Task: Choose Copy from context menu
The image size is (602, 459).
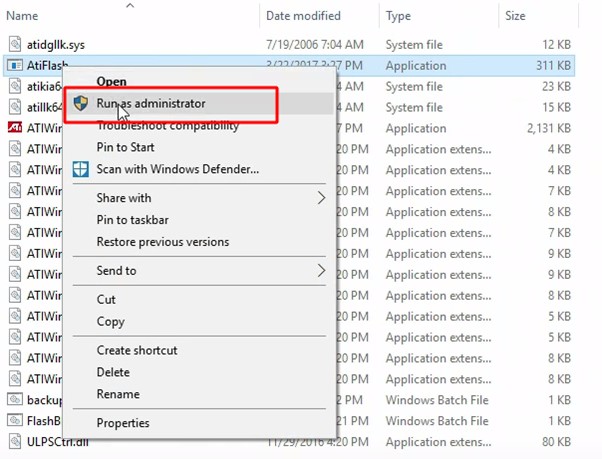Action: (111, 322)
